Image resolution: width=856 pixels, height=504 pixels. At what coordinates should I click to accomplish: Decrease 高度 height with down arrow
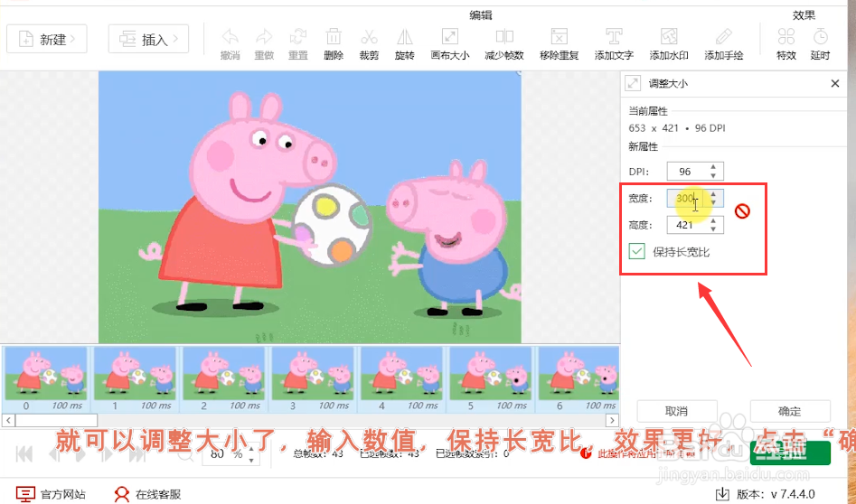tap(713, 229)
